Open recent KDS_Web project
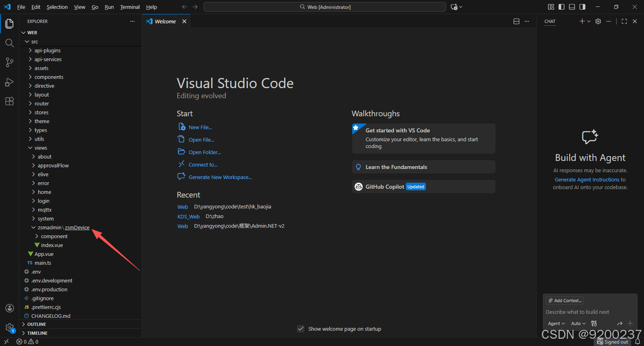 pos(188,216)
